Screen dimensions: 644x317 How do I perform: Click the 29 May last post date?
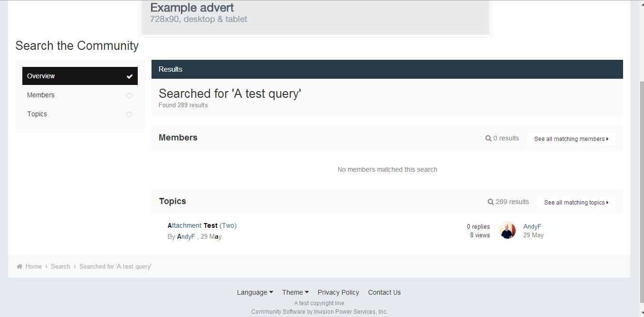[533, 235]
